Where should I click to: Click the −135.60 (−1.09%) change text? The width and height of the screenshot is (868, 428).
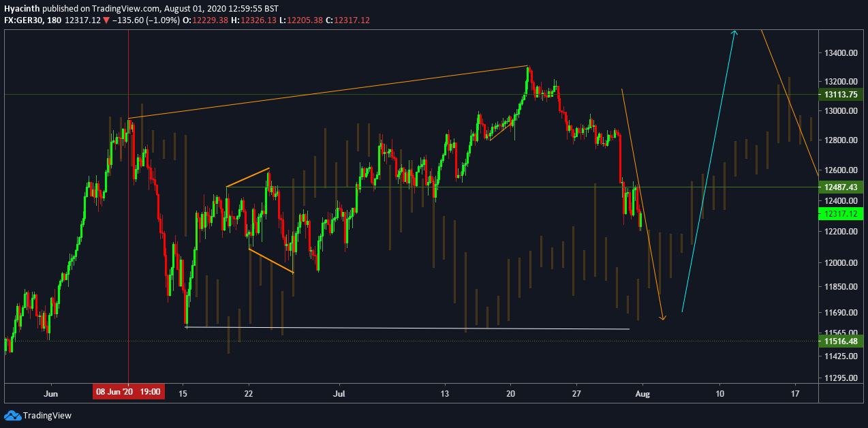146,20
